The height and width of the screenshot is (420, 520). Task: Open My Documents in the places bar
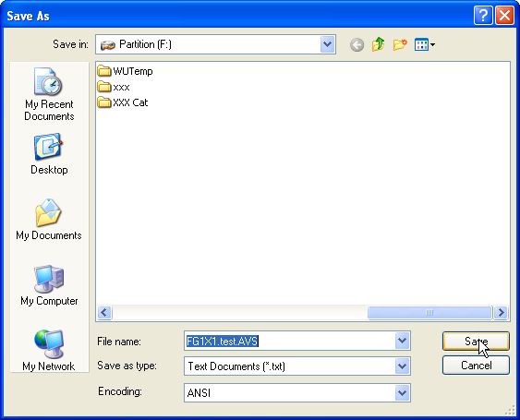point(49,219)
